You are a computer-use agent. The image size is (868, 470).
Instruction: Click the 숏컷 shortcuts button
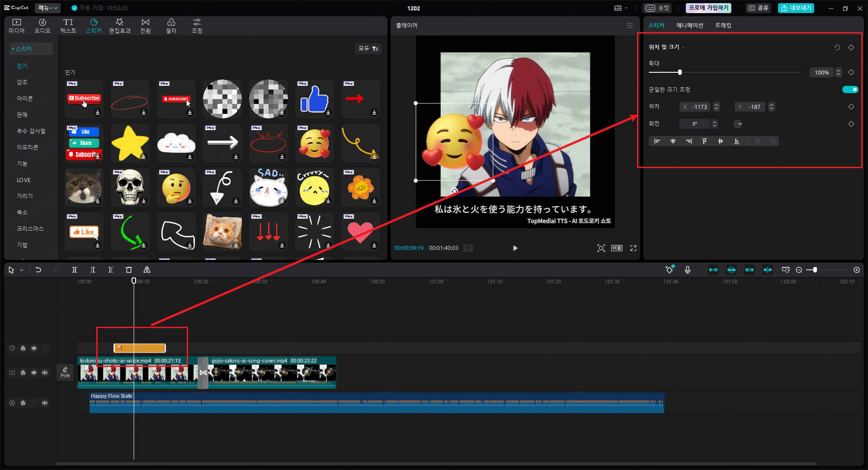tap(657, 8)
